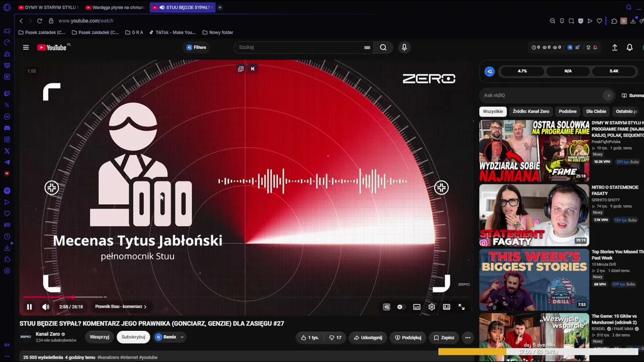
Task: Save video with Zapisz button
Action: point(444,337)
